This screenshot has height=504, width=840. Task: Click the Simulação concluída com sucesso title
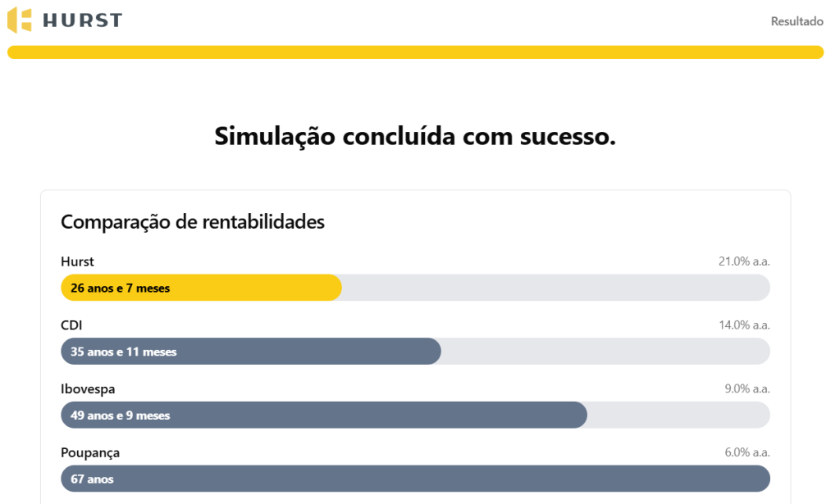(x=415, y=136)
